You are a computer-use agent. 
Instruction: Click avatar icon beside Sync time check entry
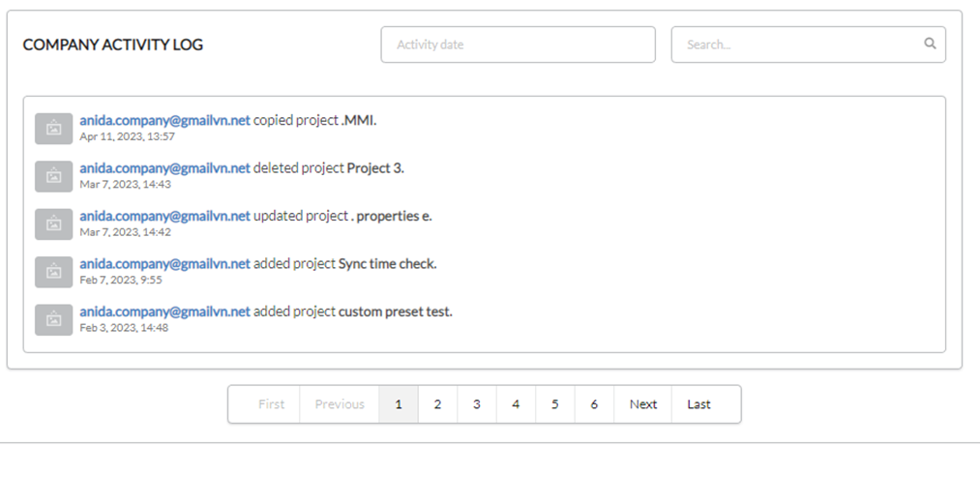pos(54,272)
